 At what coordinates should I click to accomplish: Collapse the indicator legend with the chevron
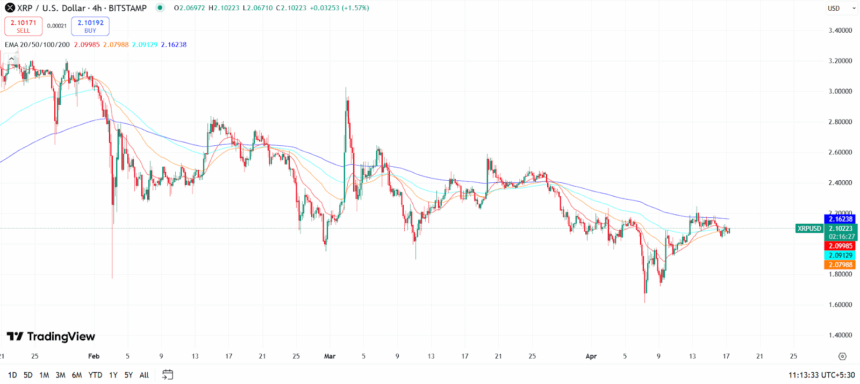point(11,58)
